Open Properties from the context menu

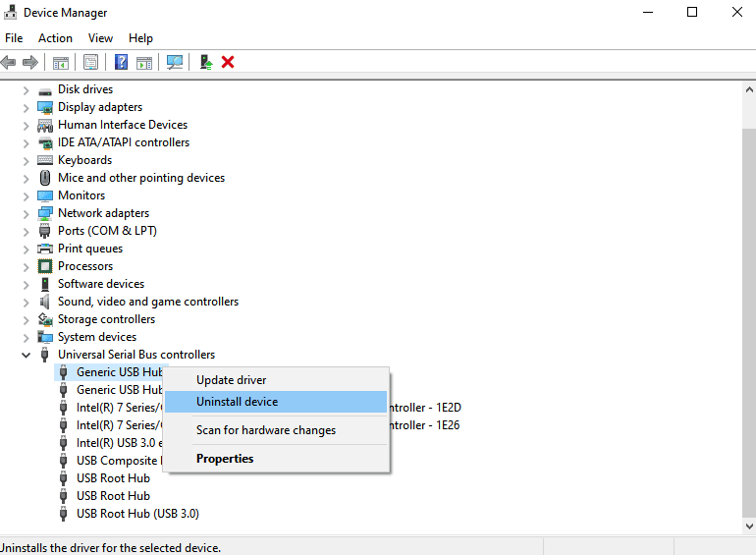tap(276, 459)
